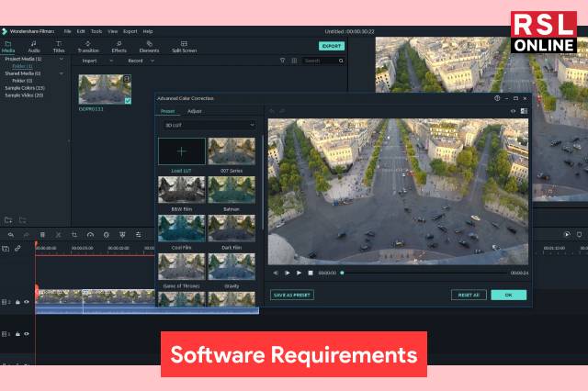This screenshot has width=588, height=391.
Task: Open the color tuning palette icon
Action: (x=107, y=235)
